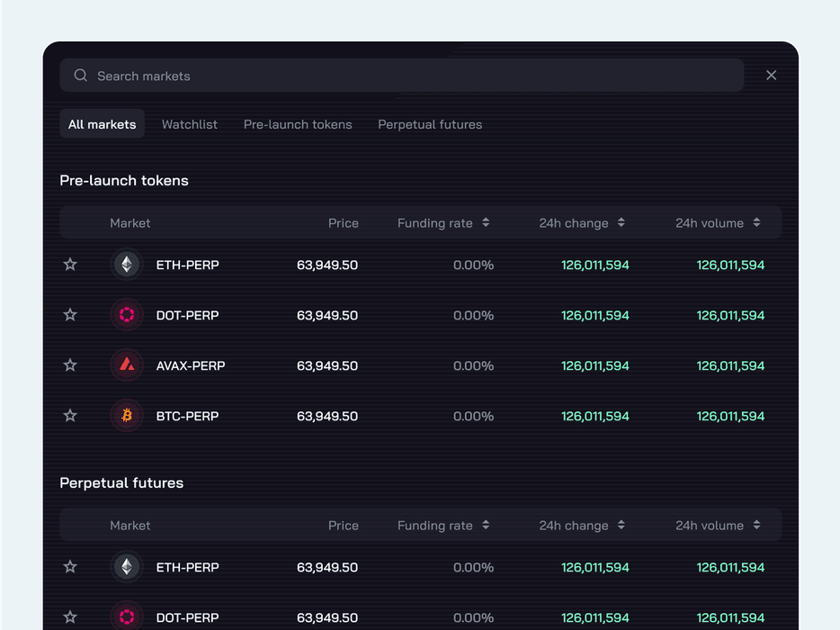Sort Pre-launch tokens by 24h change
840x630 pixels.
click(x=621, y=223)
